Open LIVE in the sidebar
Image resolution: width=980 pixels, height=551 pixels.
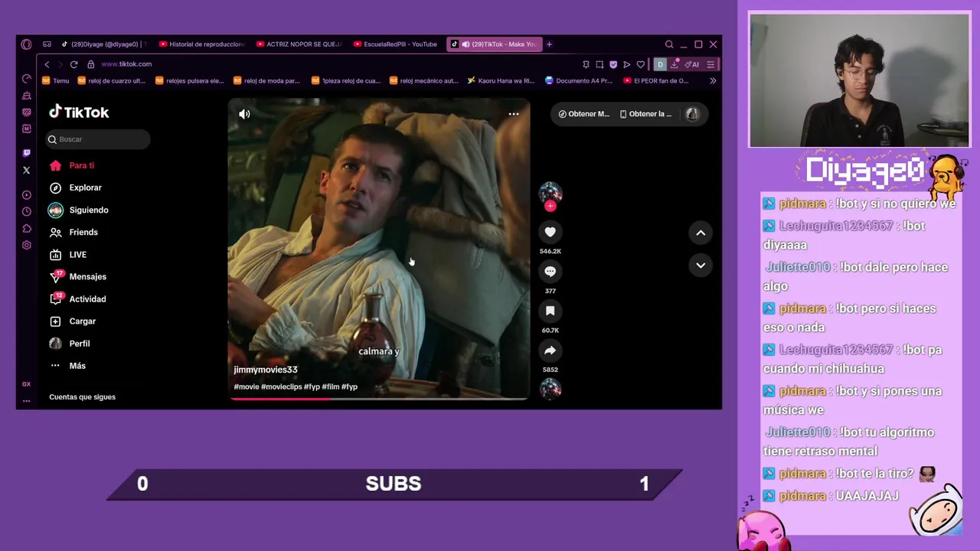pos(67,254)
